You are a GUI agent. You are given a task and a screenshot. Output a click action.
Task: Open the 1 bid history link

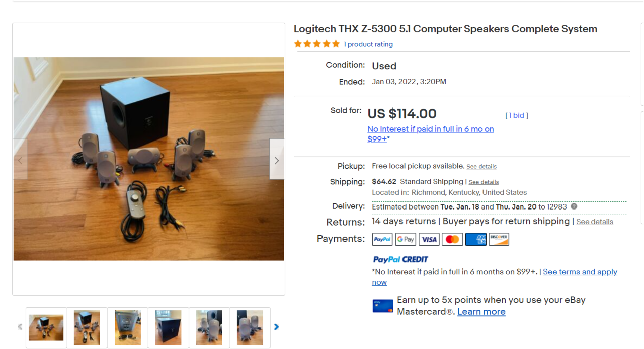(x=517, y=115)
